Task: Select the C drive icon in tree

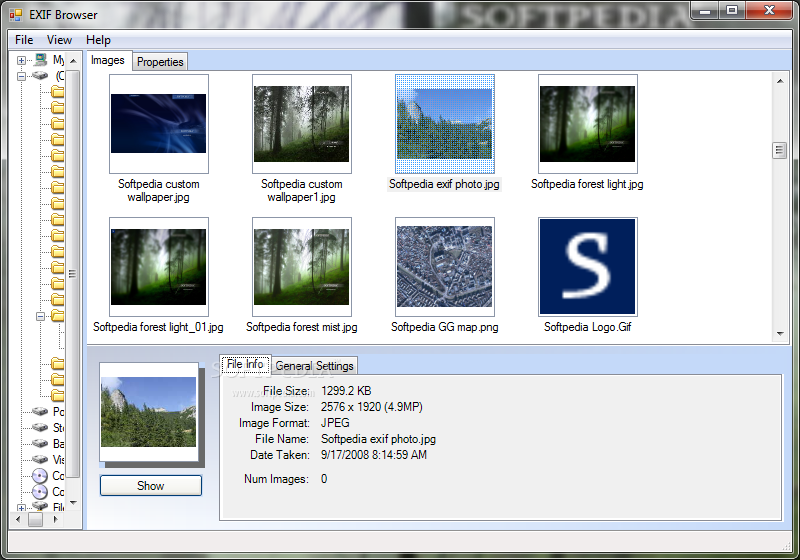Action: 40,76
